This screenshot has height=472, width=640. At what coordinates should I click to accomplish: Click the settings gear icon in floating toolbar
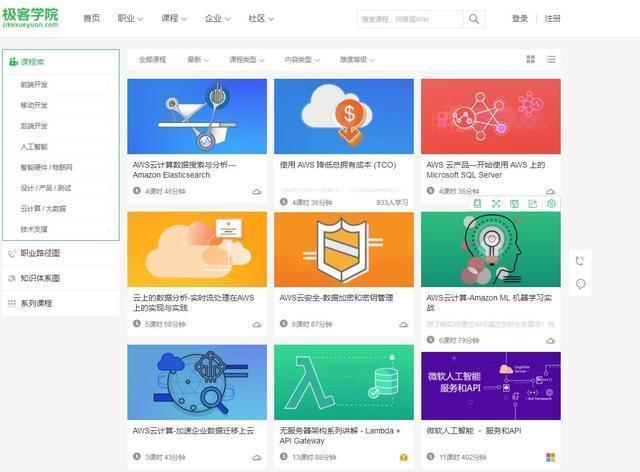point(551,204)
